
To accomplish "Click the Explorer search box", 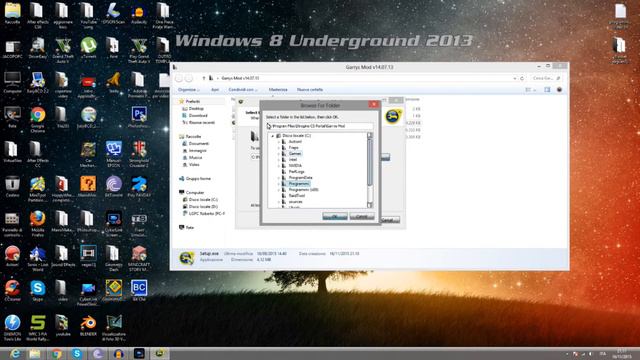I will (546, 78).
